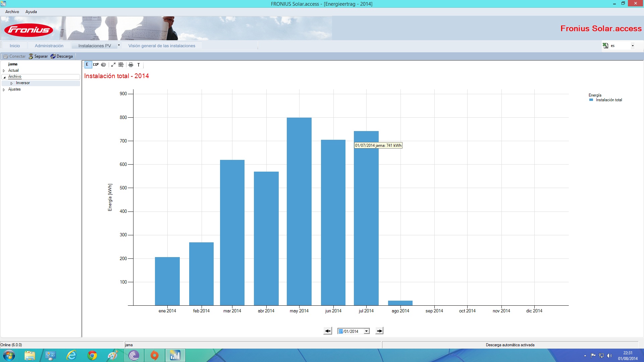Open the Archivo menu
Screen dimensions: 644x362
[x=12, y=12]
